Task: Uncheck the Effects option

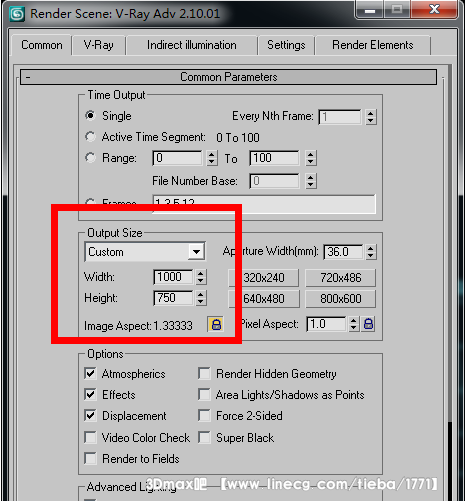Action: 90,394
